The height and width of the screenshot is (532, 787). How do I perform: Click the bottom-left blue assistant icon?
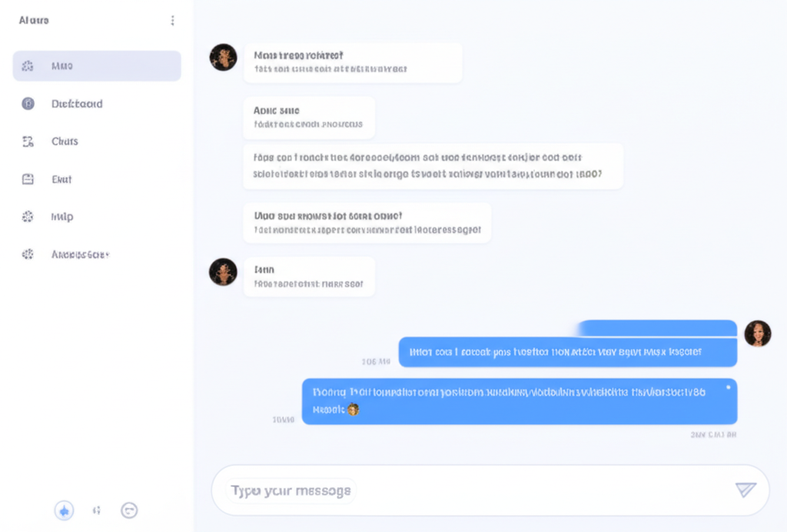click(x=64, y=510)
